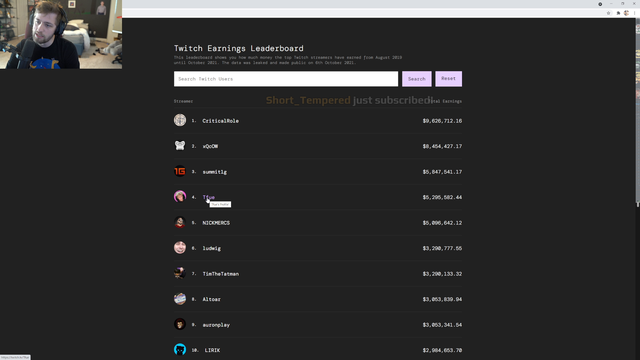Click Altoar's avatar icon
This screenshot has height=360, width=640.
tap(180, 299)
